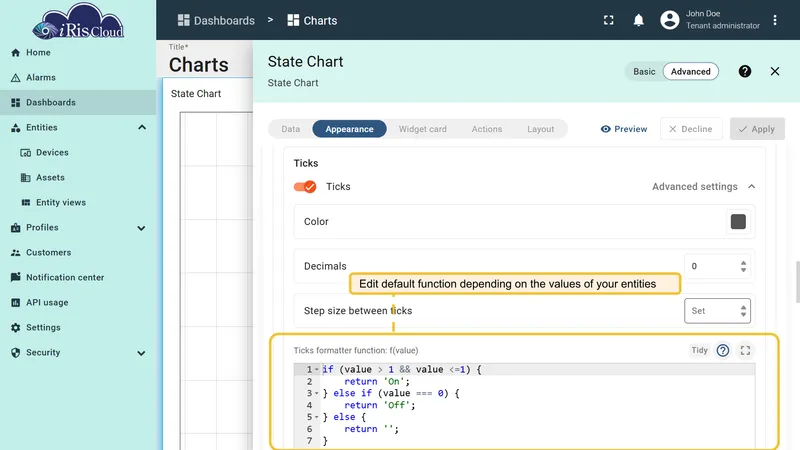This screenshot has height=450, width=800.
Task: Select Dashboards in sidebar
Action: pos(78,103)
